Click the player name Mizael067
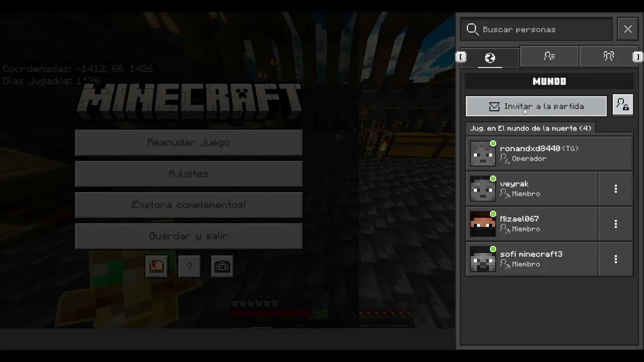The image size is (644, 362). pyautogui.click(x=519, y=219)
